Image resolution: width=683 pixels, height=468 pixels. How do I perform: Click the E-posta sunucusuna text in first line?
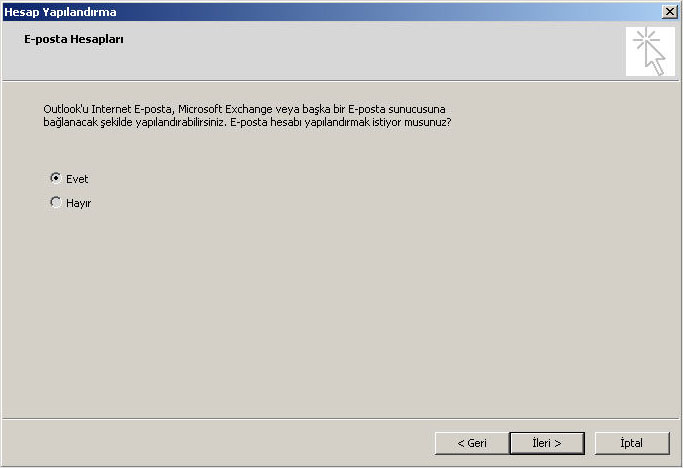(396, 109)
